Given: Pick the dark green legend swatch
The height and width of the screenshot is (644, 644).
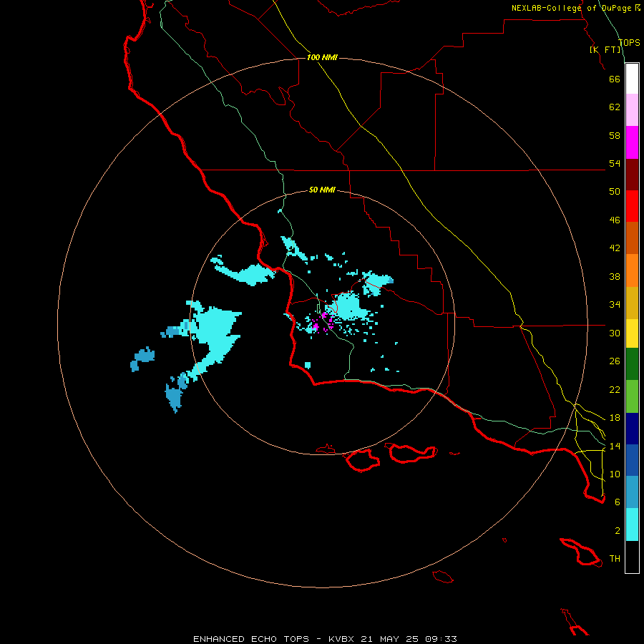Looking at the screenshot, I should 632,364.
